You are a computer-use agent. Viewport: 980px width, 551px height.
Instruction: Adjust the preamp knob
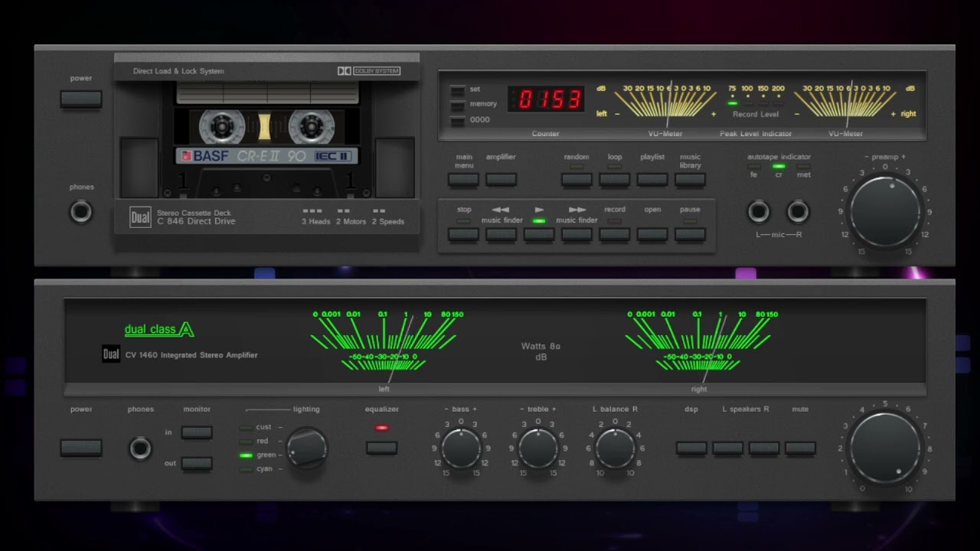[886, 211]
